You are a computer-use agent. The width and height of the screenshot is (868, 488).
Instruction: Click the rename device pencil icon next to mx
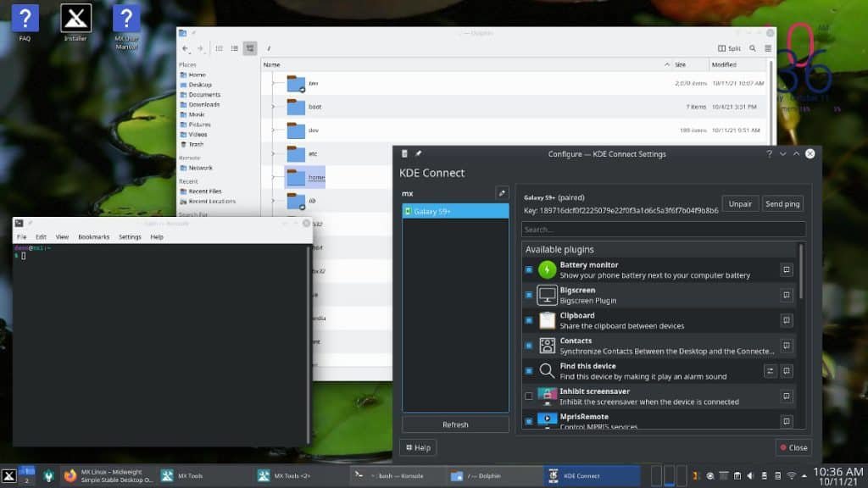point(502,193)
